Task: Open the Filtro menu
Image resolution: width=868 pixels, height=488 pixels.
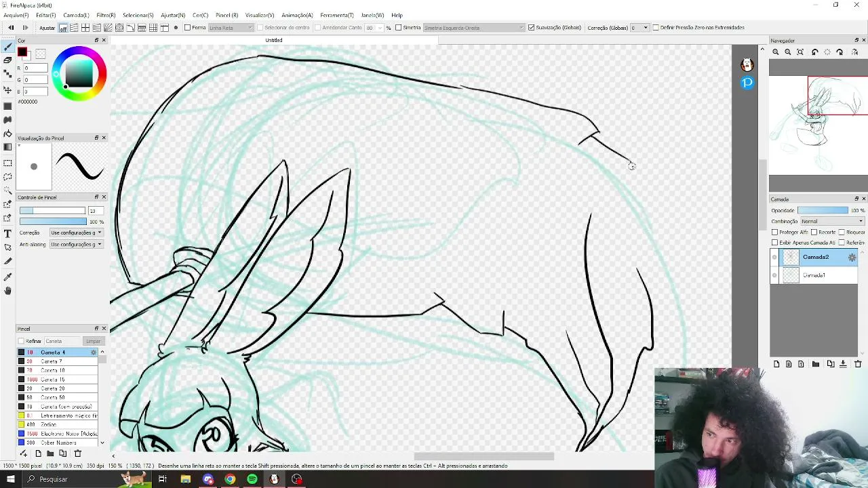Action: [x=106, y=15]
